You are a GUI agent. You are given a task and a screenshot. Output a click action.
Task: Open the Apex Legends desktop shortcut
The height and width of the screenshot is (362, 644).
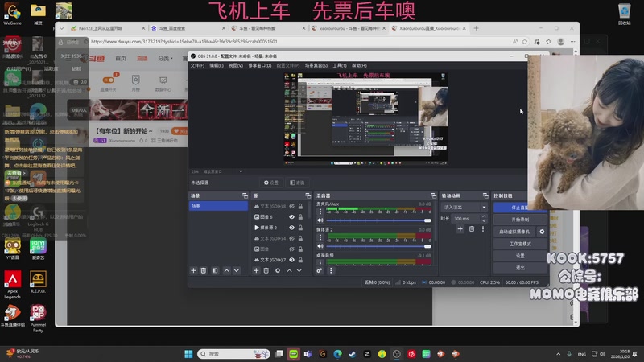[13, 285]
